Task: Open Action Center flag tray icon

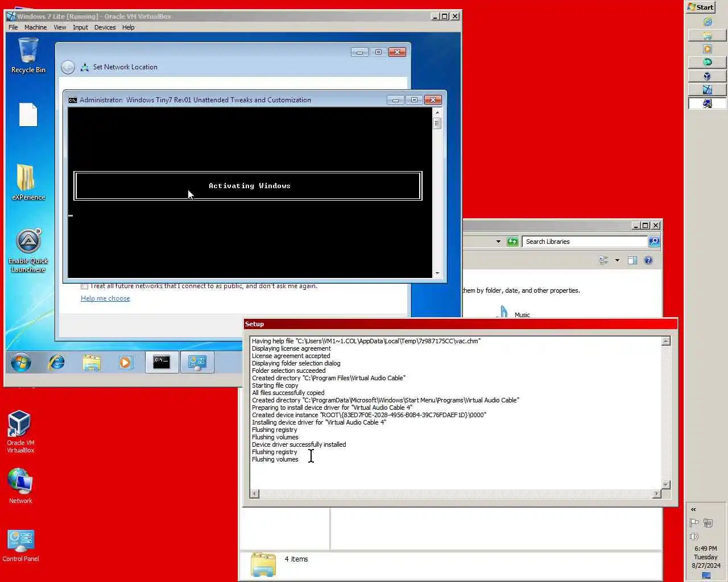Action: point(694,523)
